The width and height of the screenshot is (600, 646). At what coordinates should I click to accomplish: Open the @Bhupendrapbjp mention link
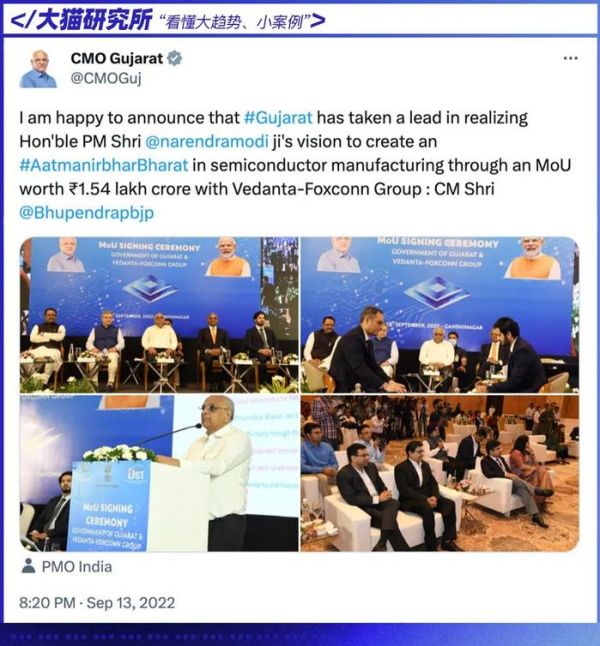[87, 213]
